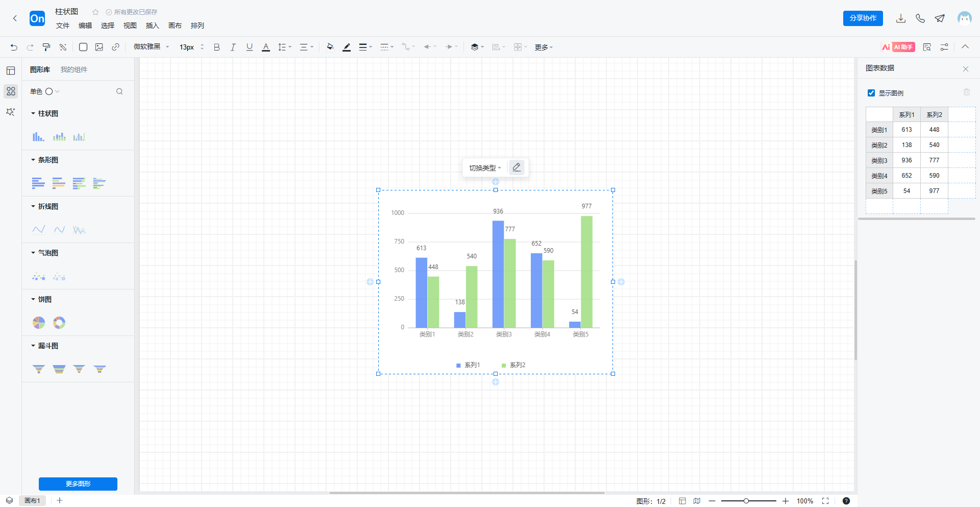Viewport: 980px width, 507px height.
Task: Click the 更多图形 button
Action: [x=78, y=484]
